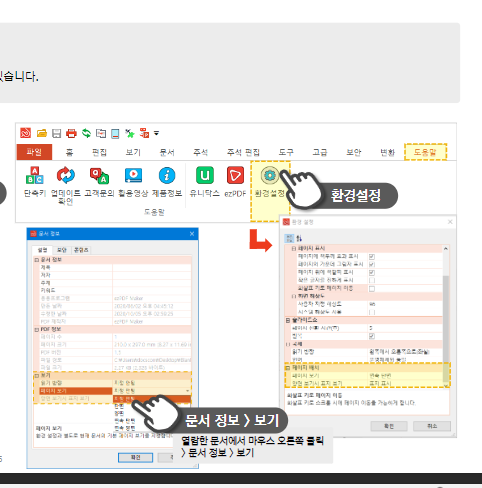
Task: Click the 제품정보 info icon
Action: pos(167,175)
